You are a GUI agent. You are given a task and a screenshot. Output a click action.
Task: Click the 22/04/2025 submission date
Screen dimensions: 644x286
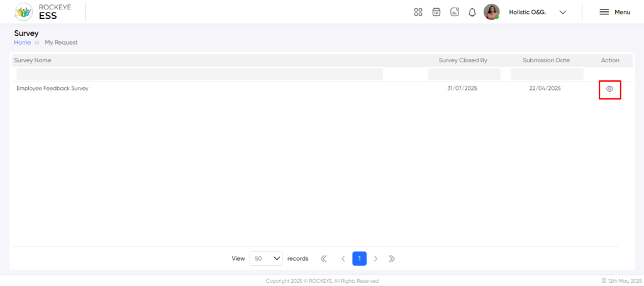click(545, 88)
